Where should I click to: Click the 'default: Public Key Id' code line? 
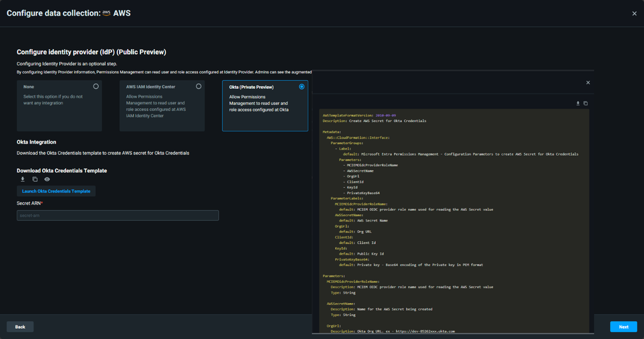(x=362, y=254)
